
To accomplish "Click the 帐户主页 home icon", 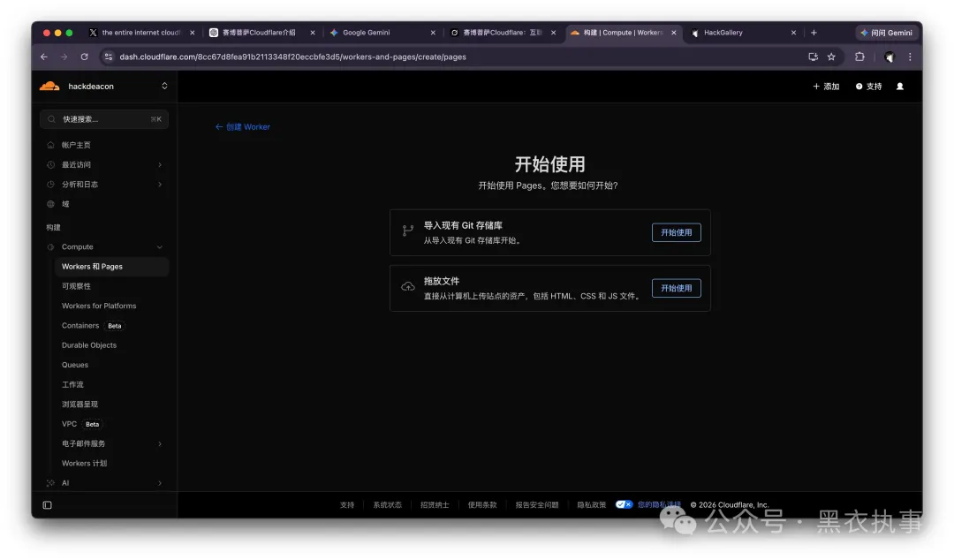I will click(x=50, y=145).
